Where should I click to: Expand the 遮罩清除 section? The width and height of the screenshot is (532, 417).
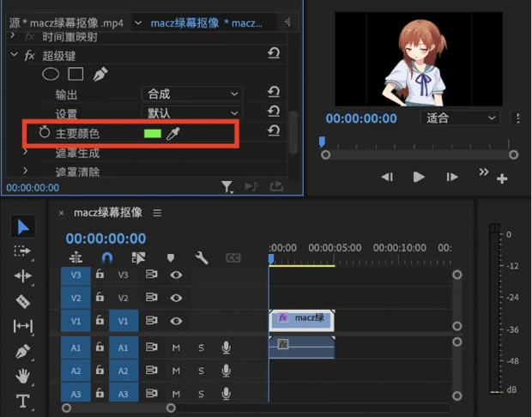pyautogui.click(x=26, y=171)
